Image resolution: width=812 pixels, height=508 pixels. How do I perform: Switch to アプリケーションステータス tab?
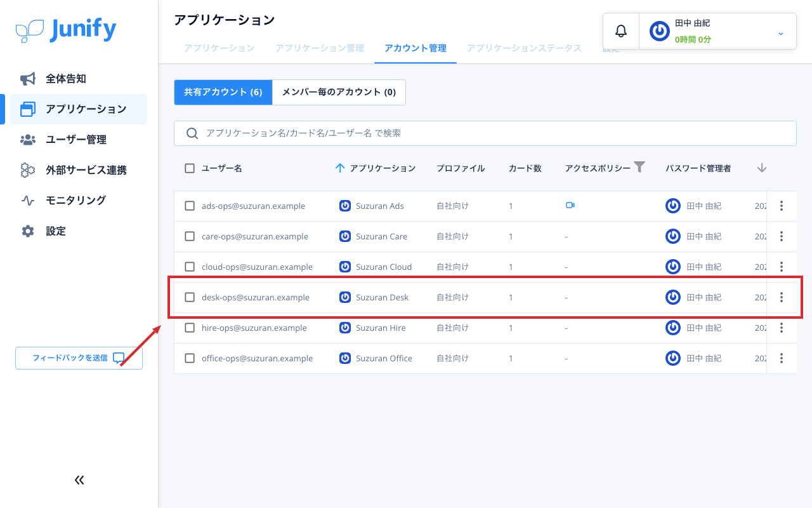(x=525, y=48)
